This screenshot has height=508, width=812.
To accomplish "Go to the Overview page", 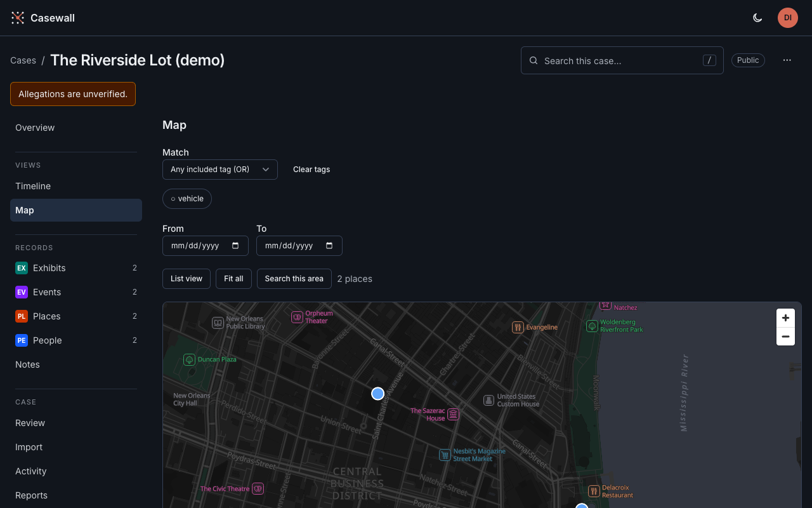I will click(x=76, y=128).
